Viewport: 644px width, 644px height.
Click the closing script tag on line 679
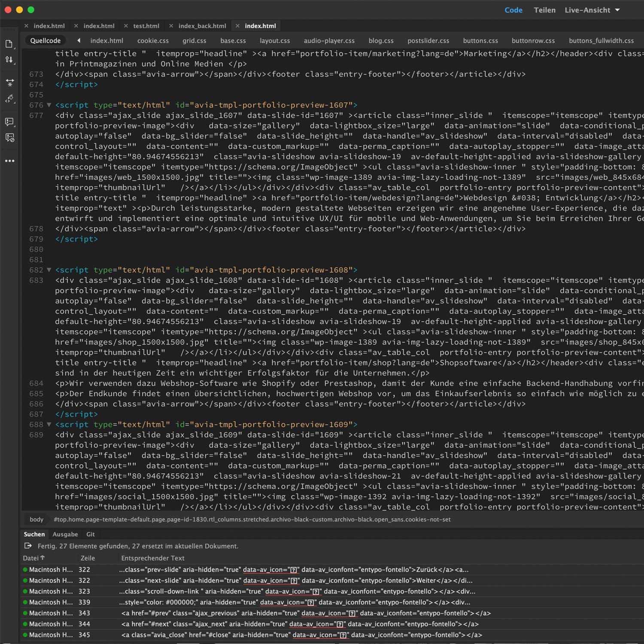pos(76,239)
